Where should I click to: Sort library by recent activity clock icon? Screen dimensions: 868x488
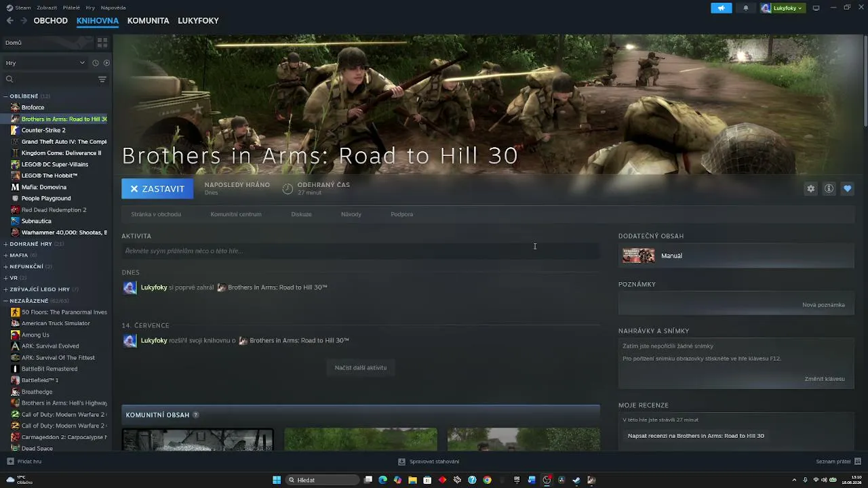[x=95, y=63]
